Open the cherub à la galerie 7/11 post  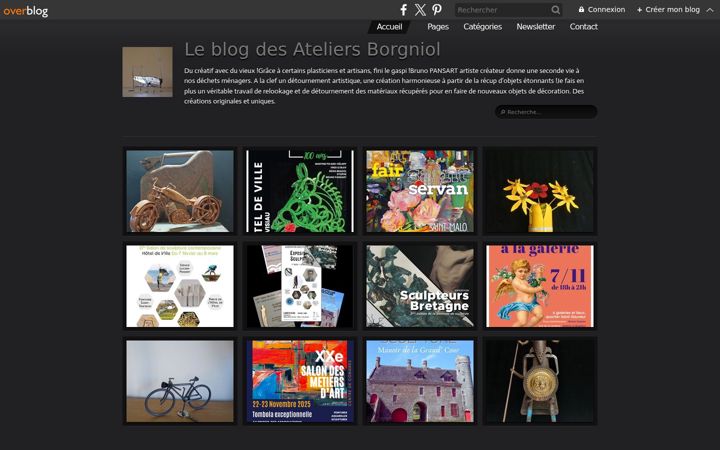coord(540,286)
